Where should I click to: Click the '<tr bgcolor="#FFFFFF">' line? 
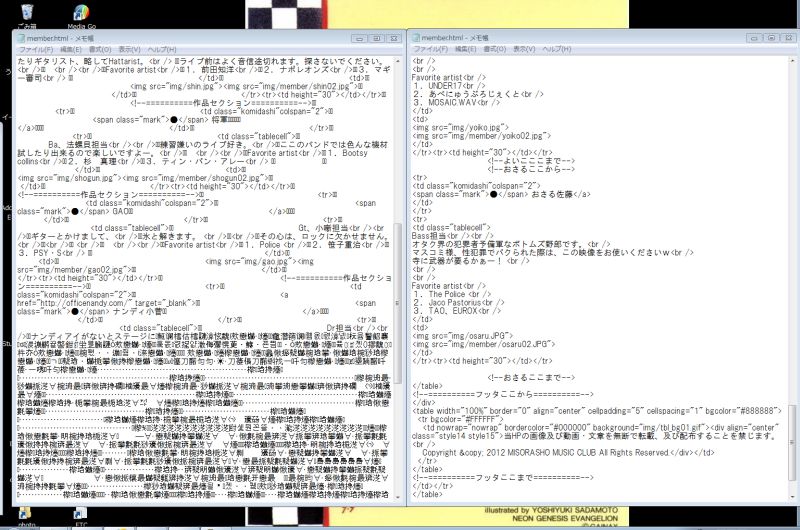coord(460,419)
